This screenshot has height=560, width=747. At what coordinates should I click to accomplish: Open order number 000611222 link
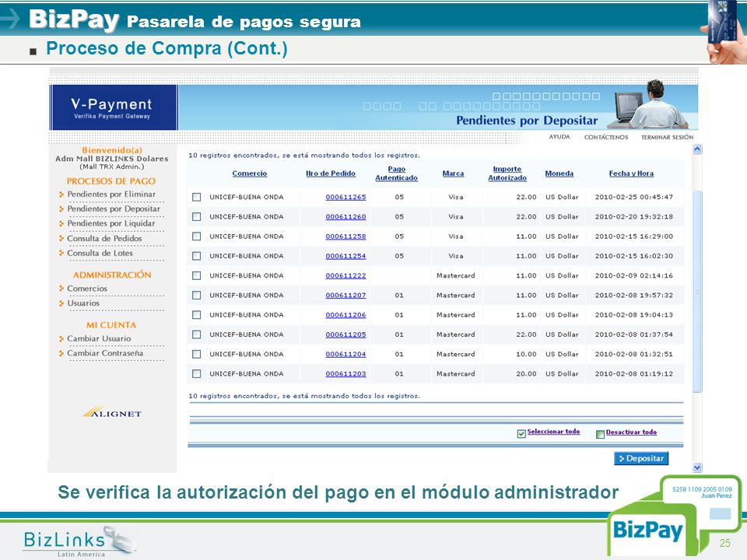click(x=345, y=275)
